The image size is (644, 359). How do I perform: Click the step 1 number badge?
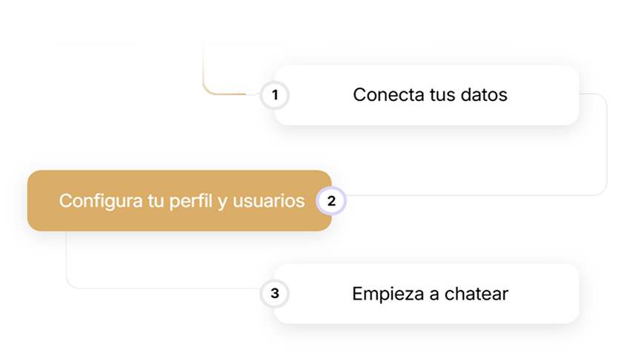click(x=275, y=95)
